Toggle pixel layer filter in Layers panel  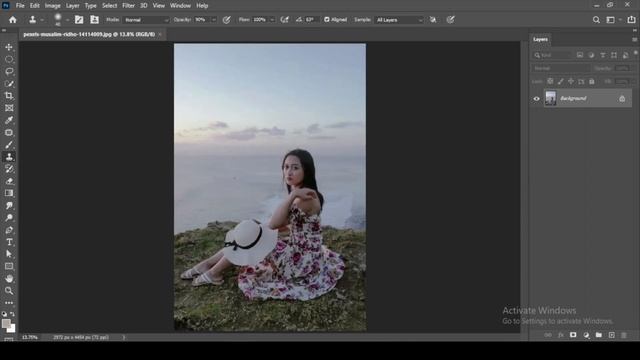coord(580,55)
